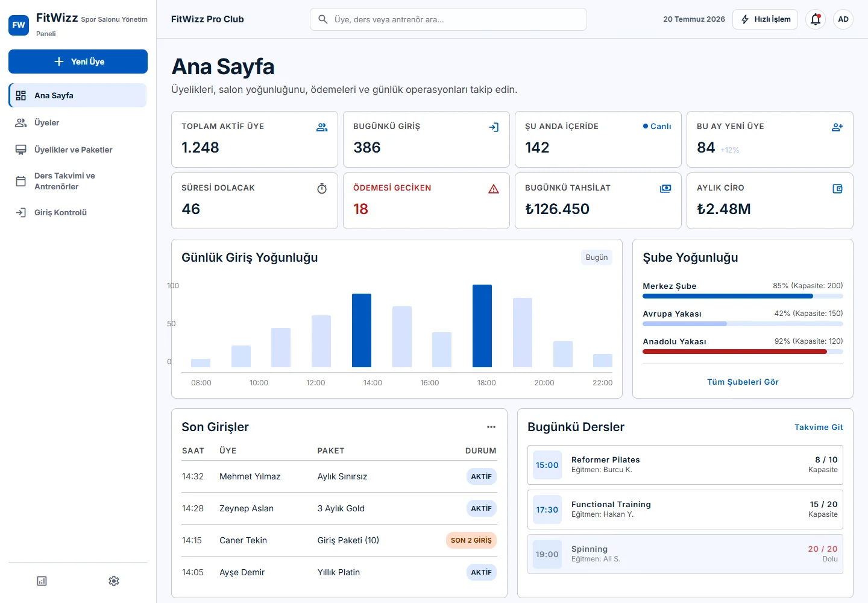This screenshot has height=603, width=868.
Task: Click Merkez Şube occupancy bar
Action: click(x=743, y=296)
